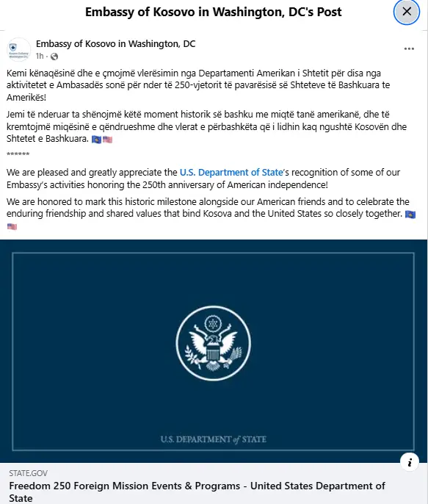The image size is (428, 504).
Task: Click the Embassy of Kosovo profile picture
Action: (x=18, y=50)
